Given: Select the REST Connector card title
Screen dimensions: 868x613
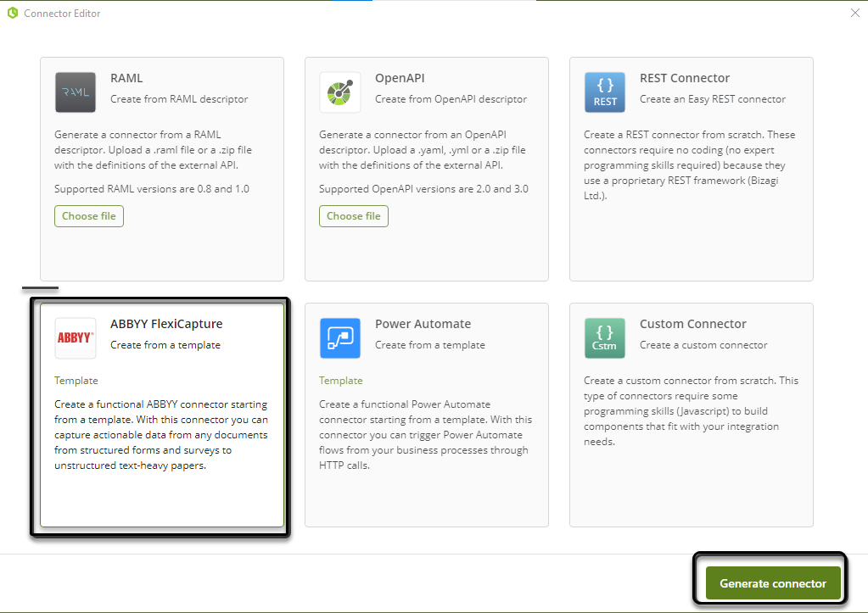Looking at the screenshot, I should pyautogui.click(x=685, y=78).
